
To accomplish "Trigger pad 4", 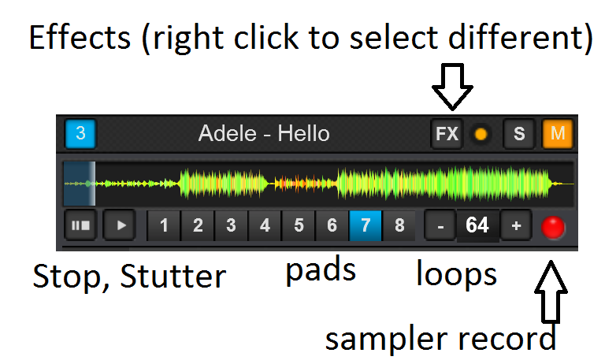I will coord(265,226).
